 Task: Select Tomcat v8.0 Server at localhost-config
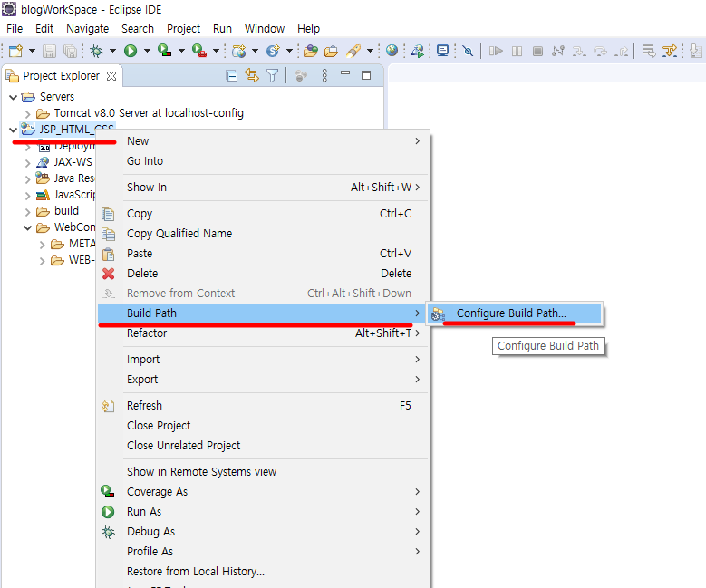click(x=149, y=113)
